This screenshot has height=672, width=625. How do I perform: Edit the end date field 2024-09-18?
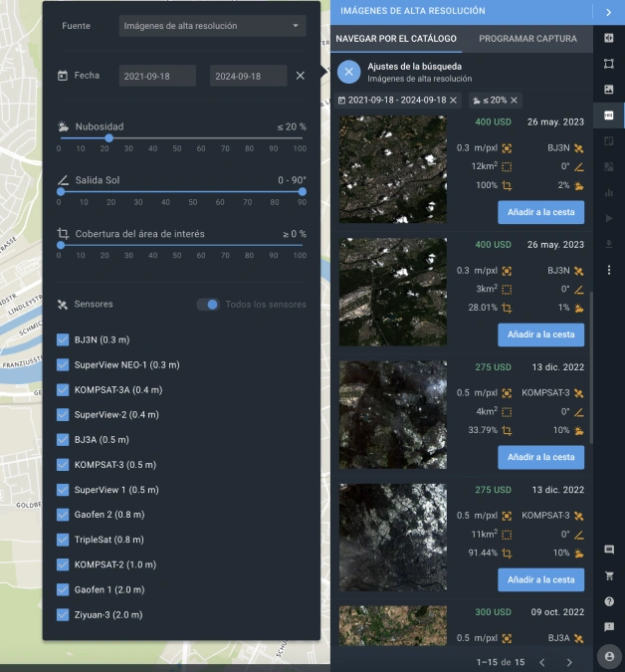click(248, 76)
